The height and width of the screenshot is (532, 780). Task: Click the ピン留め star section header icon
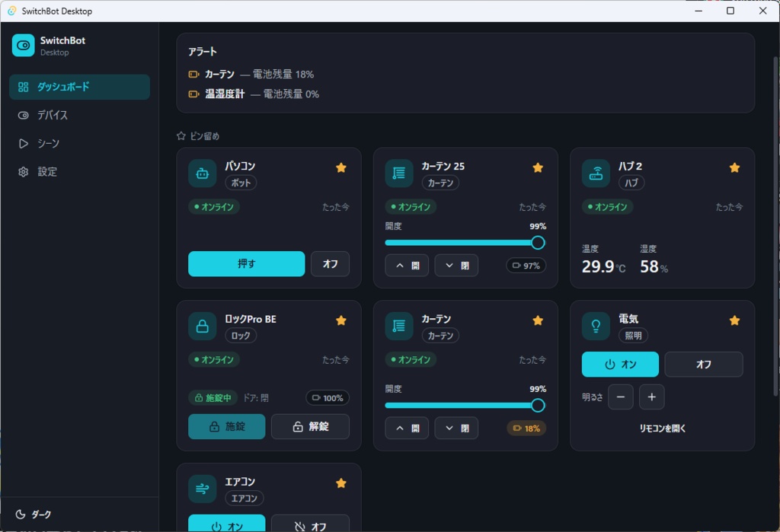[181, 136]
